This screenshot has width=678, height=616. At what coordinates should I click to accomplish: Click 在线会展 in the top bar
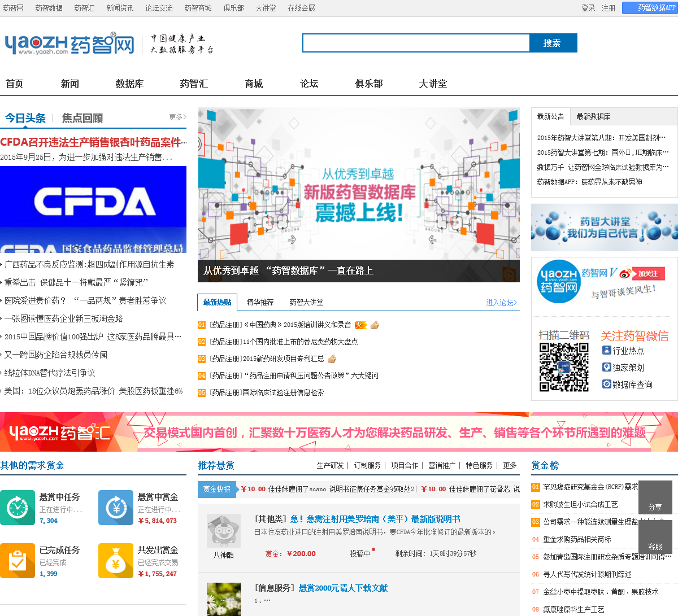tap(301, 8)
